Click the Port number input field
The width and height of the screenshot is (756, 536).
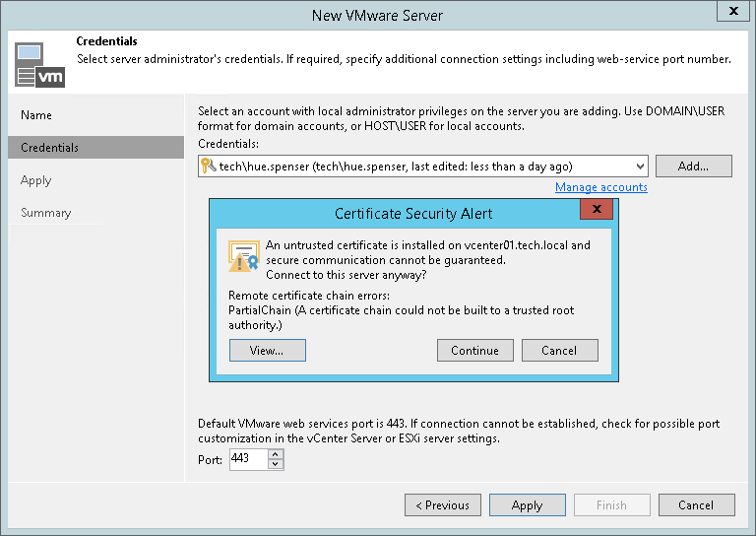click(248, 459)
